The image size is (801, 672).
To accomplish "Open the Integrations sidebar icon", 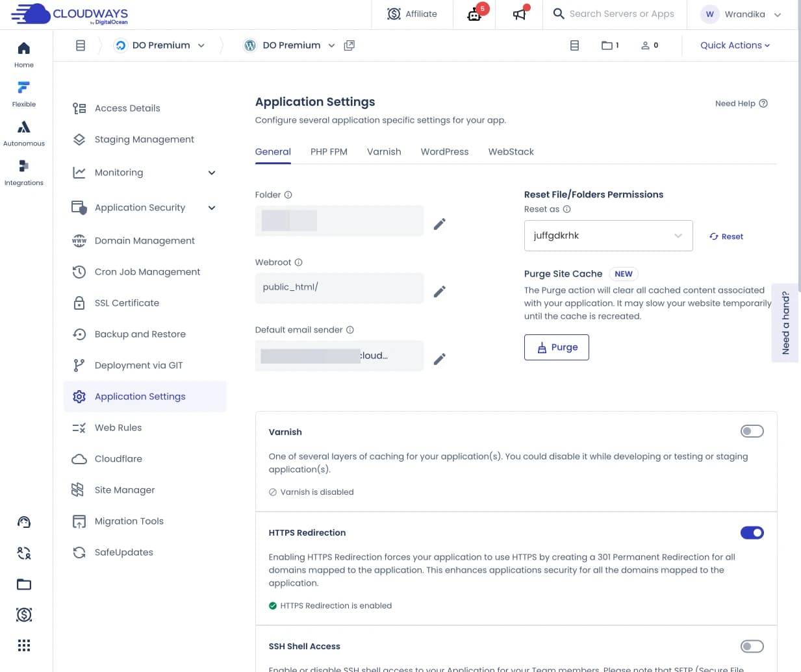I will pyautogui.click(x=24, y=172).
